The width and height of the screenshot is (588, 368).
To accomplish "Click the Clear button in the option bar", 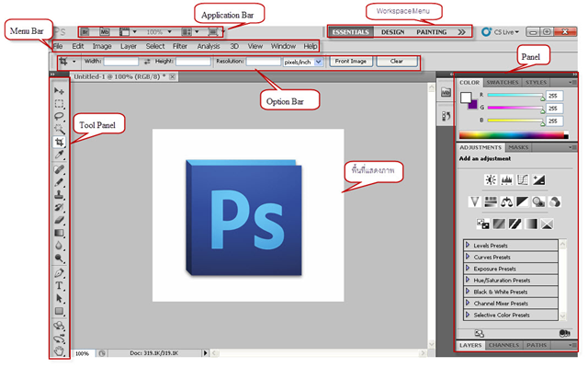I will pos(396,62).
